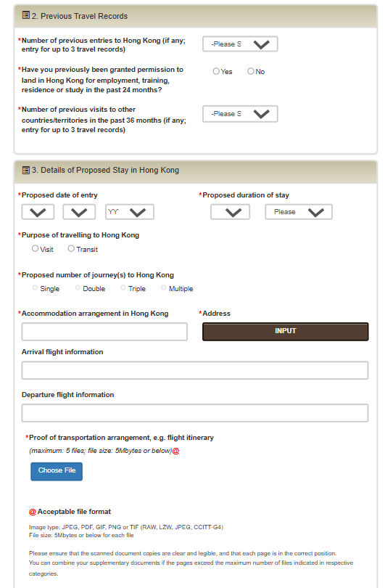385x588 pixels.
Task: Click the list icon beside Details of Proposed Stay
Action: pyautogui.click(x=26, y=171)
